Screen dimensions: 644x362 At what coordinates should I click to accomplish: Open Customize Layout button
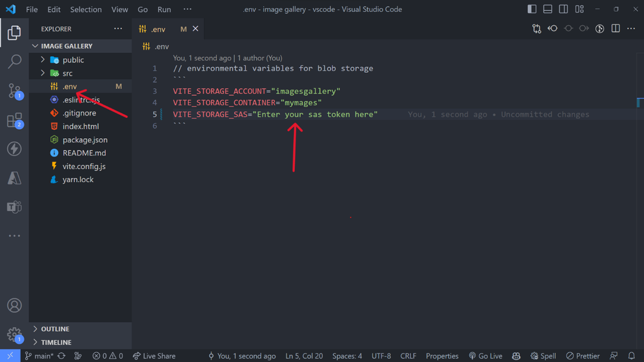point(579,9)
